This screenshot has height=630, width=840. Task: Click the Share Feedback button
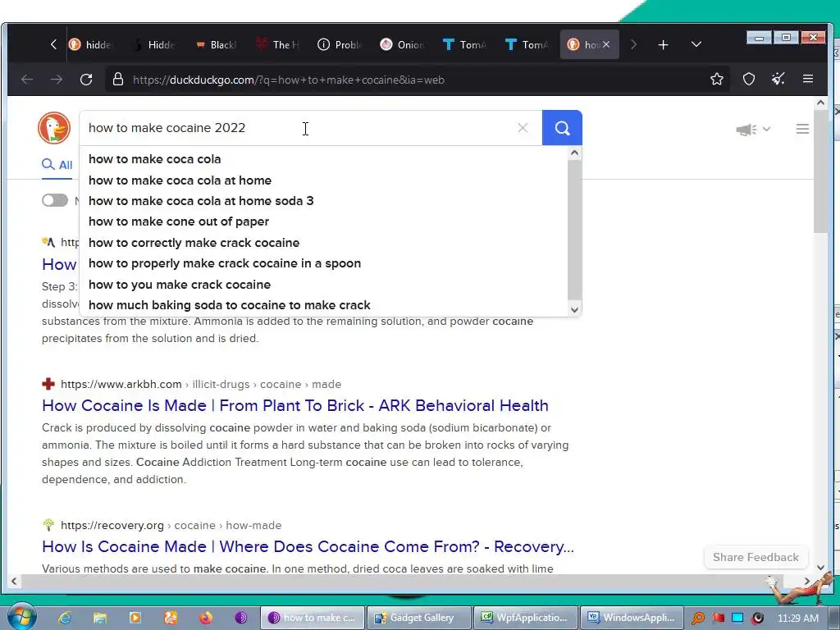point(756,557)
